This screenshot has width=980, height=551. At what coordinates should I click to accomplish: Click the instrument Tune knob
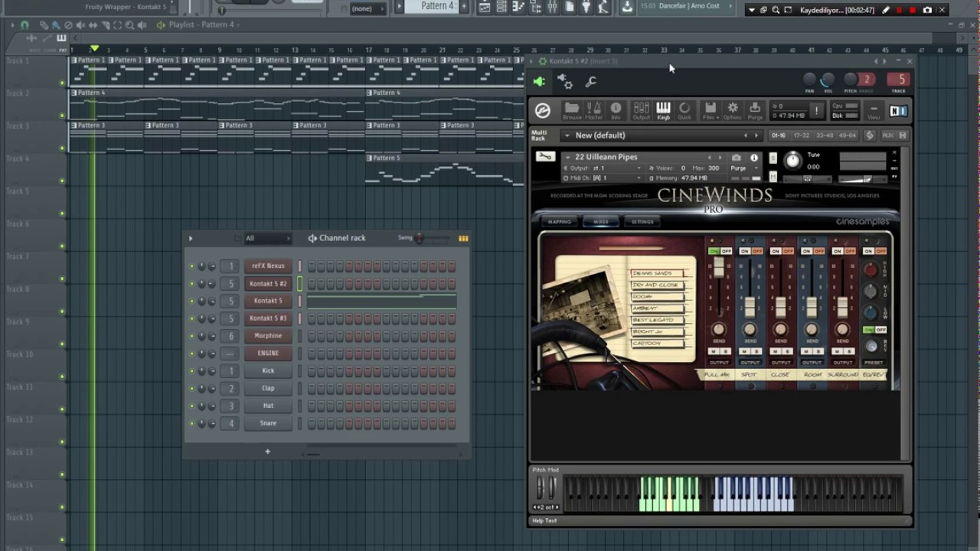pos(793,160)
